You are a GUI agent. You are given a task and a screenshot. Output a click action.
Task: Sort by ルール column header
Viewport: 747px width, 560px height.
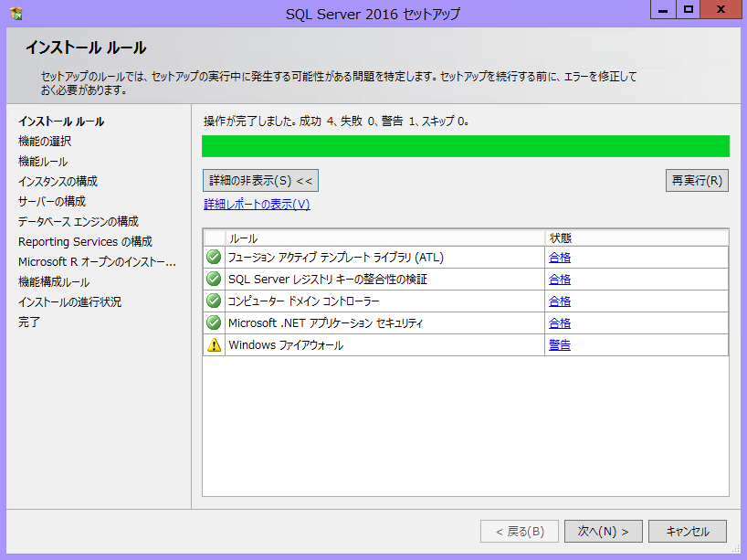point(384,238)
